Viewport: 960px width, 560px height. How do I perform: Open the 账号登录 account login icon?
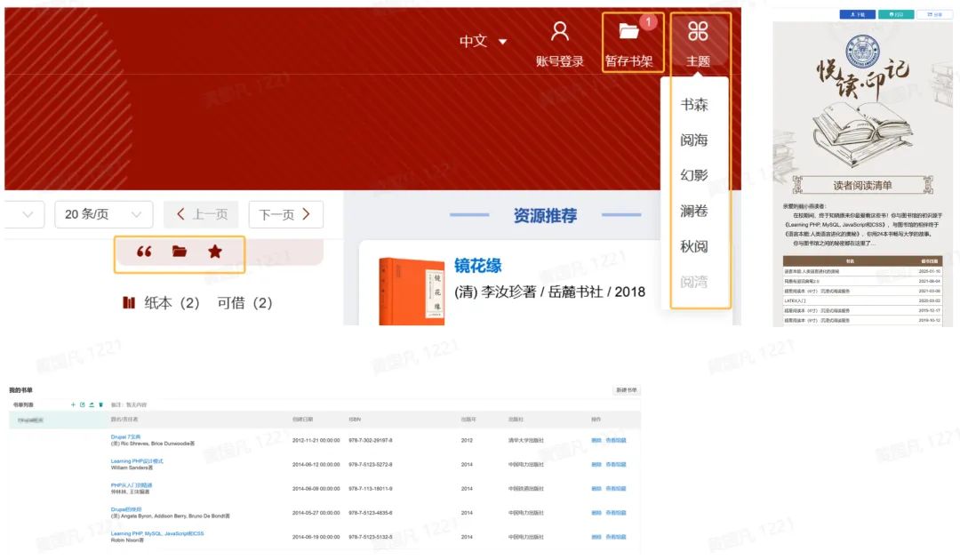coord(560,43)
